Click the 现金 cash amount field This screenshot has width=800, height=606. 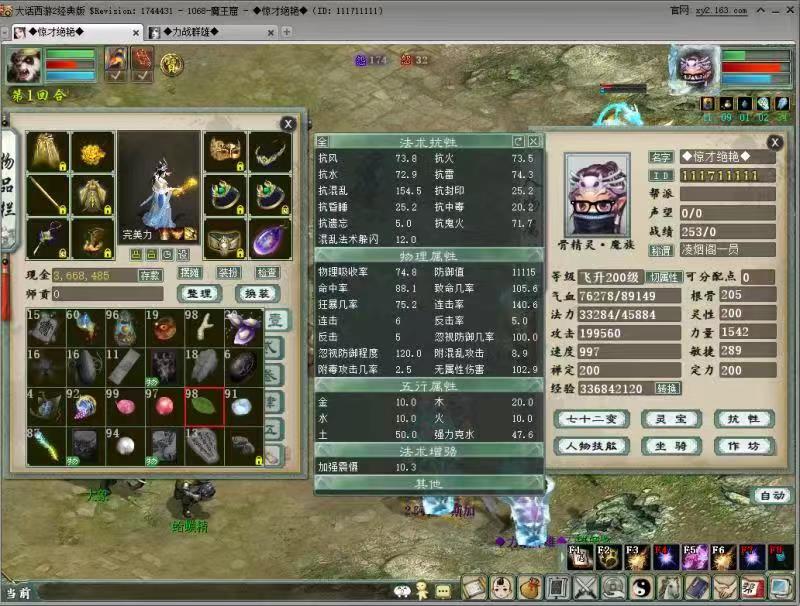pyautogui.click(x=94, y=276)
